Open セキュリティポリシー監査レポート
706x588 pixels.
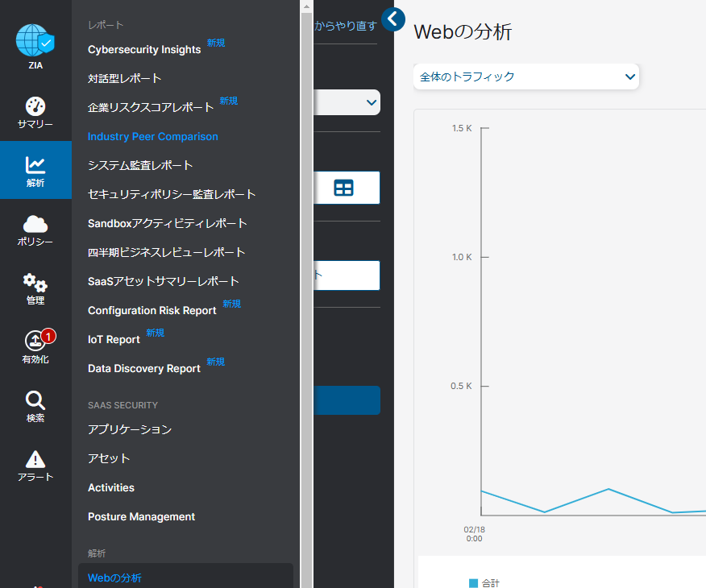(172, 194)
